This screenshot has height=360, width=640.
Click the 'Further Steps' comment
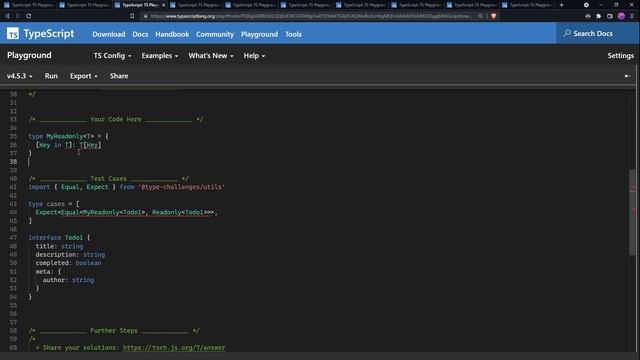(114, 331)
